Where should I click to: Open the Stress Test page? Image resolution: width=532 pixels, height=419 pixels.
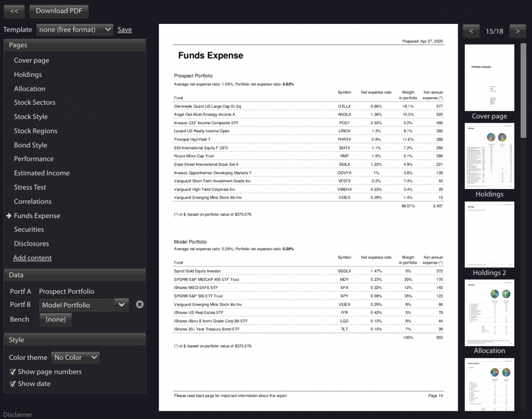30,187
